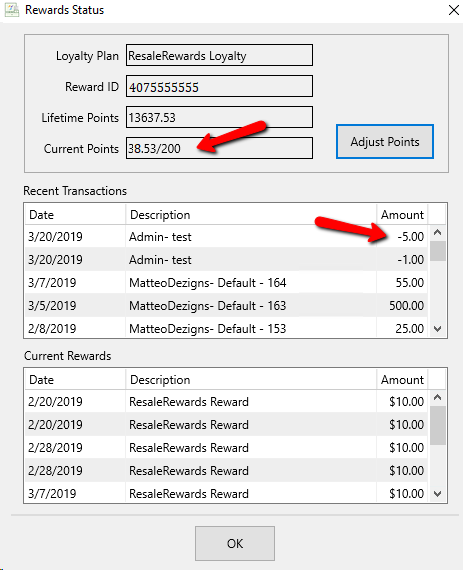Viewport: 463px width, 570px height.
Task: Select MatteoDezigns- Default - 163 row
Action: 226,306
